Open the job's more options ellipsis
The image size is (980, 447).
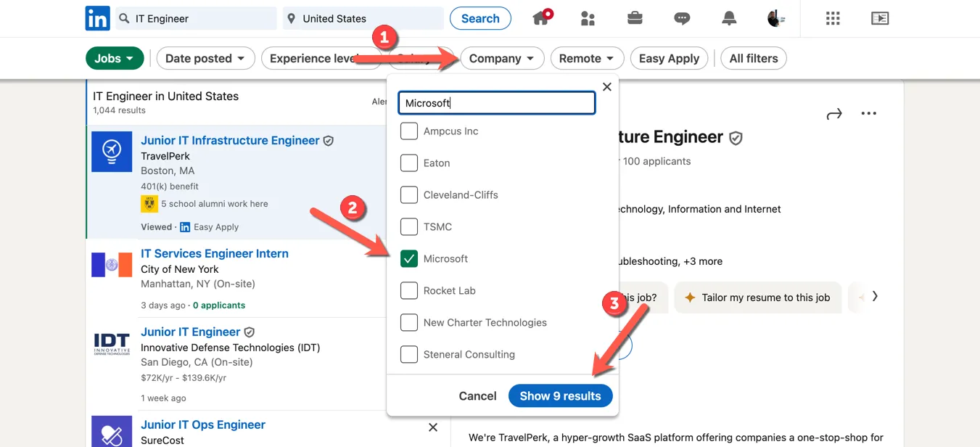click(868, 113)
